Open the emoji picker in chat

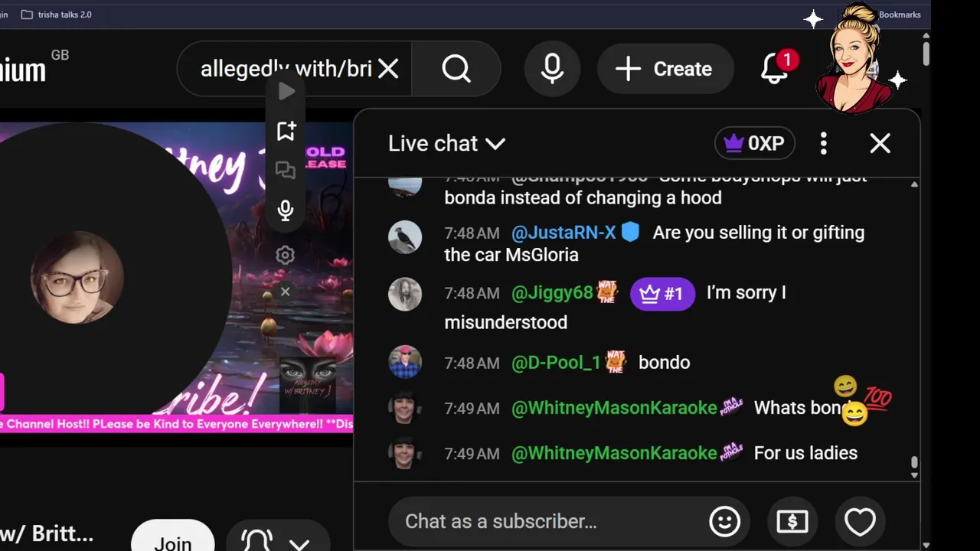pos(724,521)
